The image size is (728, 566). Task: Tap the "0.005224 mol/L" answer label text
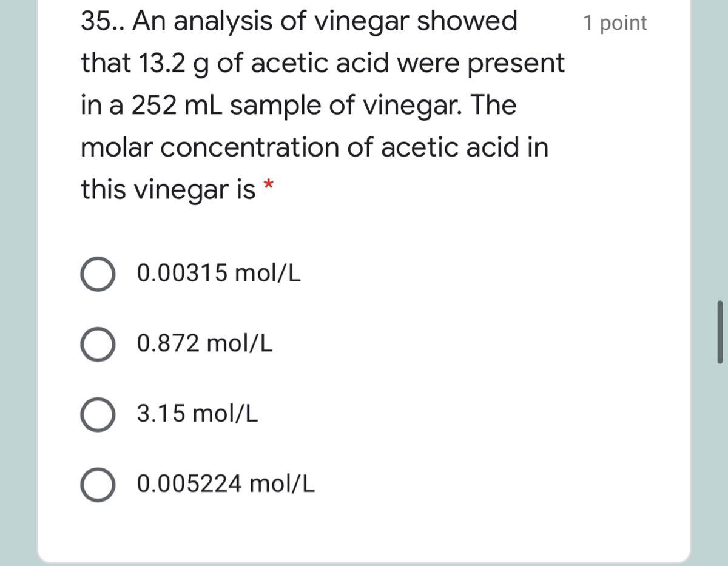point(226,483)
